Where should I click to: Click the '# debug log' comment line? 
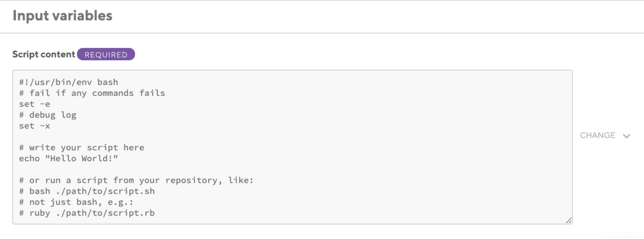[47, 114]
